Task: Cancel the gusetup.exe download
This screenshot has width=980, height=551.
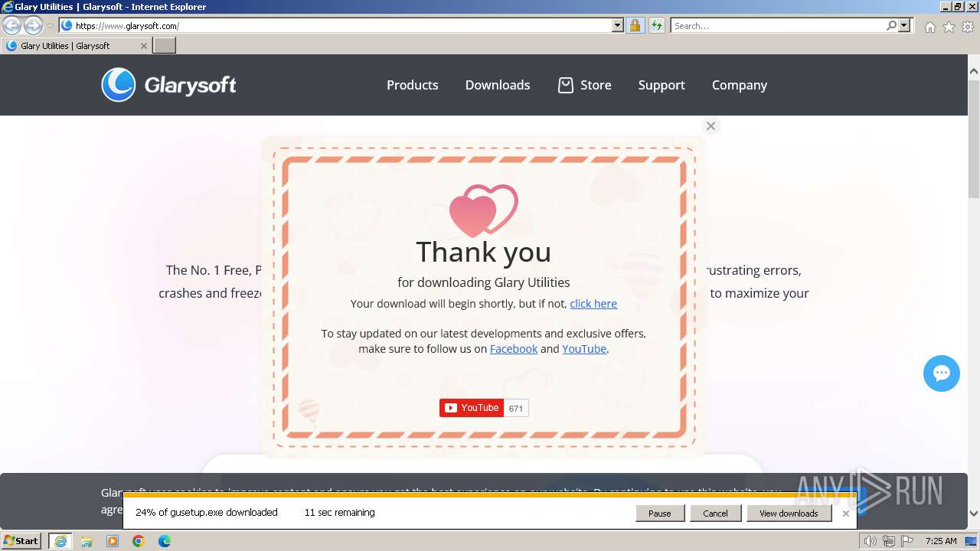Action: [715, 514]
